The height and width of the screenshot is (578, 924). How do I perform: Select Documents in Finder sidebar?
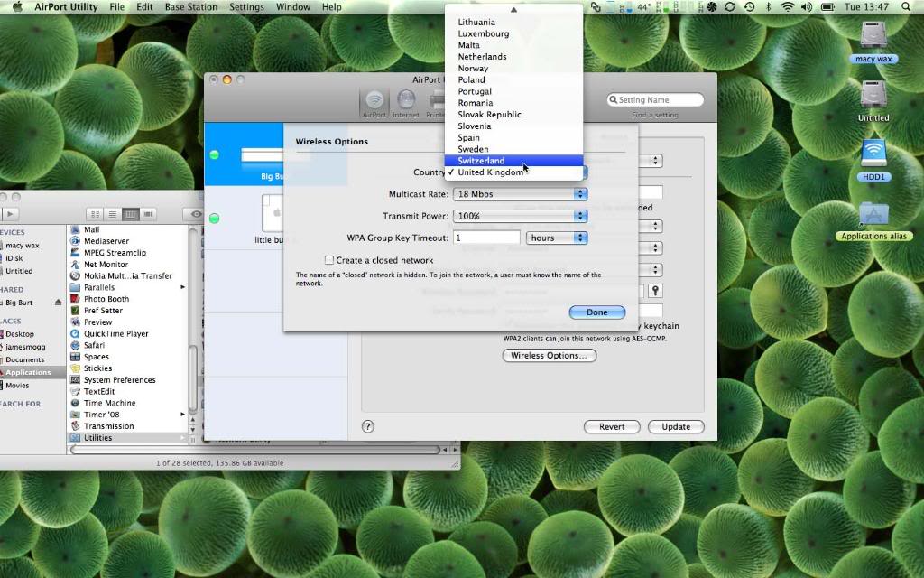pyautogui.click(x=24, y=359)
